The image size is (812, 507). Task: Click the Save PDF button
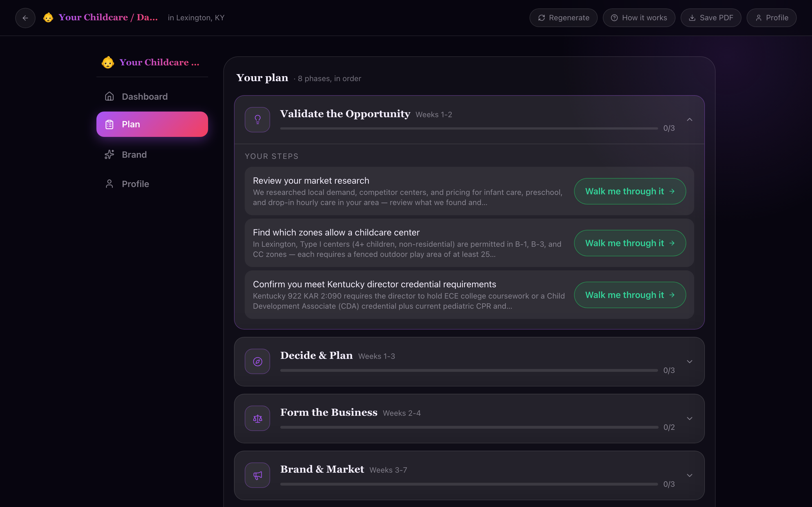[711, 18]
